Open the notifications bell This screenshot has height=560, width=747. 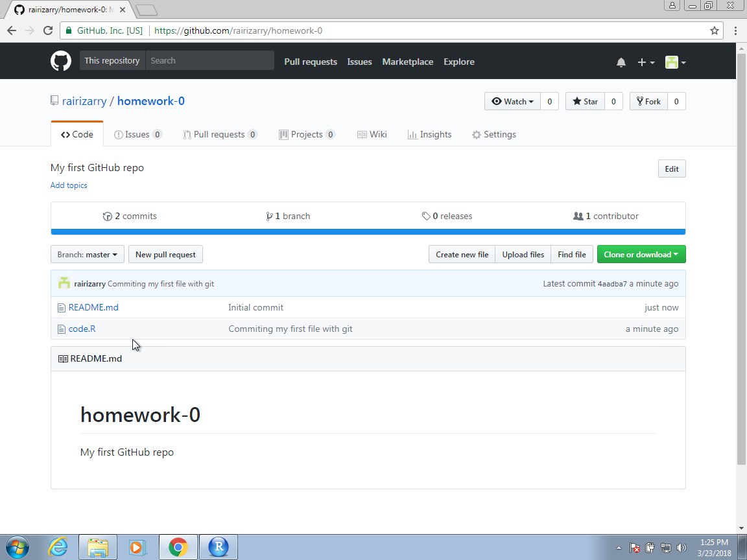tap(621, 62)
